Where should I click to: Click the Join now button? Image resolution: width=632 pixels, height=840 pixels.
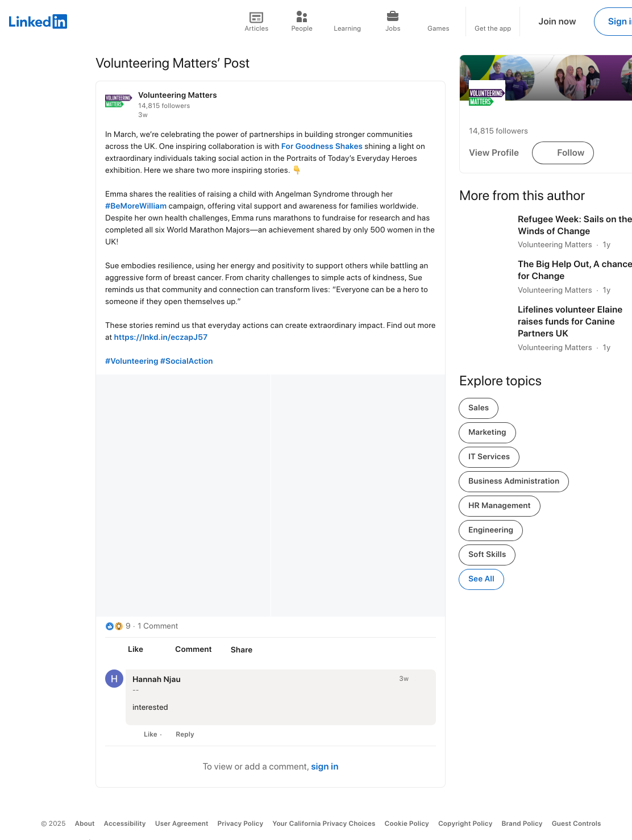point(557,22)
